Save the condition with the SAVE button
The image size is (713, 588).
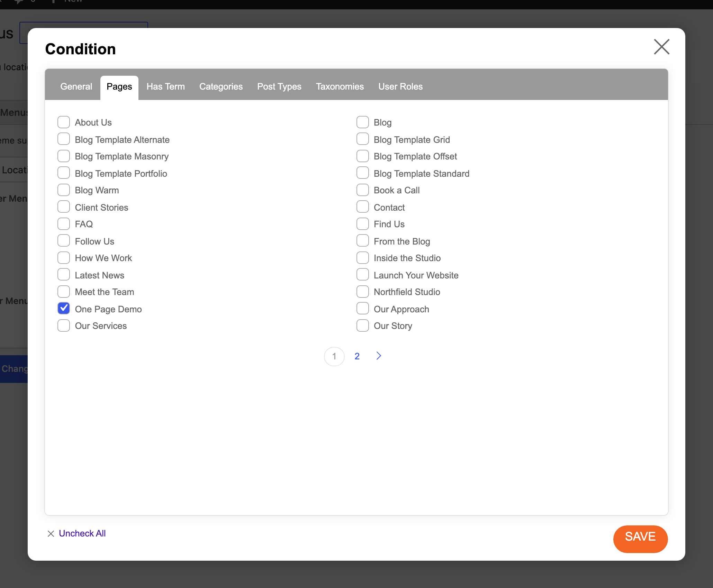[640, 539]
